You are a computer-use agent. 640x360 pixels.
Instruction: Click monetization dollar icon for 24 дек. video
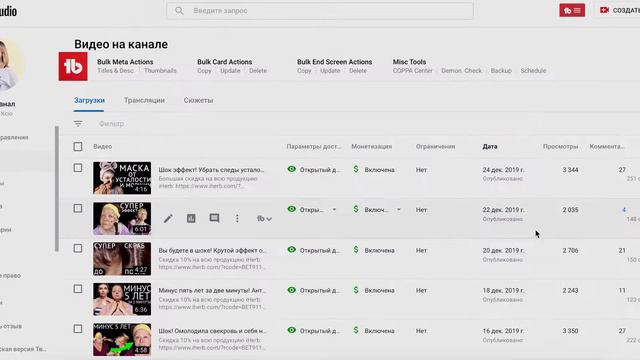pos(356,169)
